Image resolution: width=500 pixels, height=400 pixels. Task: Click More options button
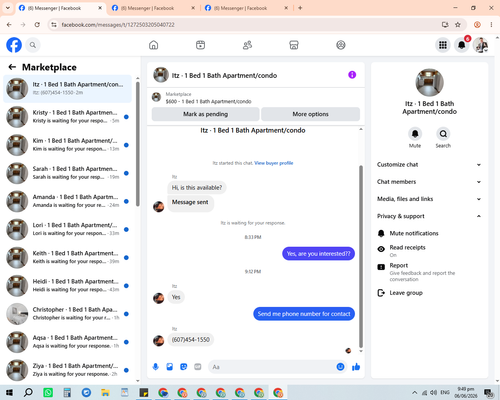[x=310, y=114]
